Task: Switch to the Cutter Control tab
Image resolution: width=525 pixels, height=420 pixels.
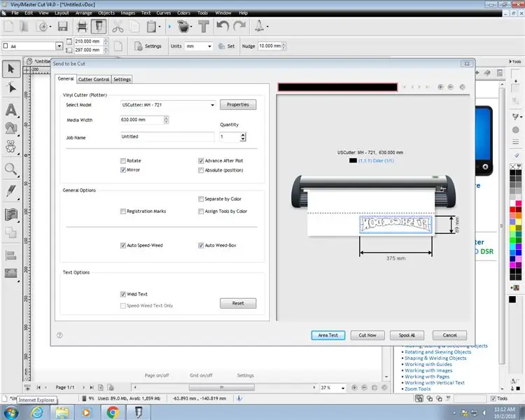Action: click(94, 79)
